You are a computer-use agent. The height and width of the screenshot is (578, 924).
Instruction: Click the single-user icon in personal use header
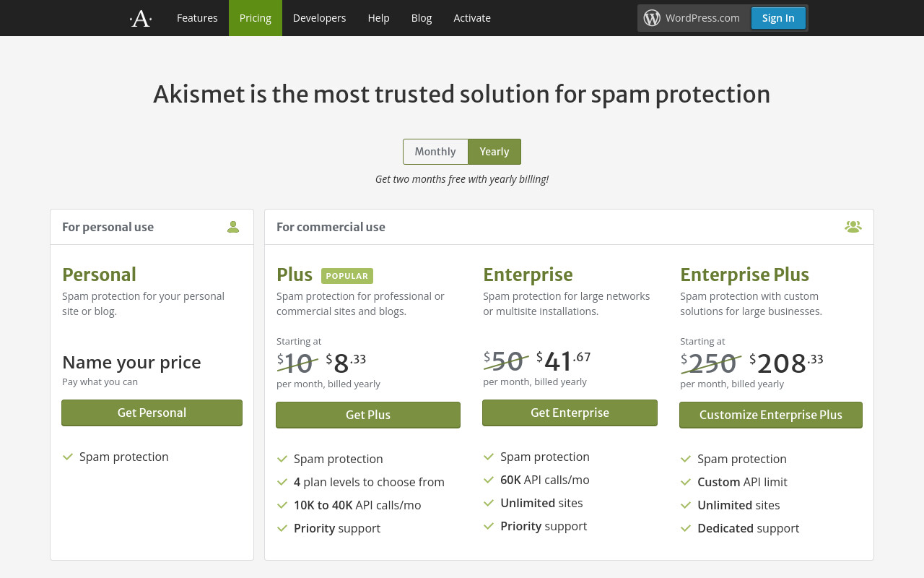coord(233,227)
